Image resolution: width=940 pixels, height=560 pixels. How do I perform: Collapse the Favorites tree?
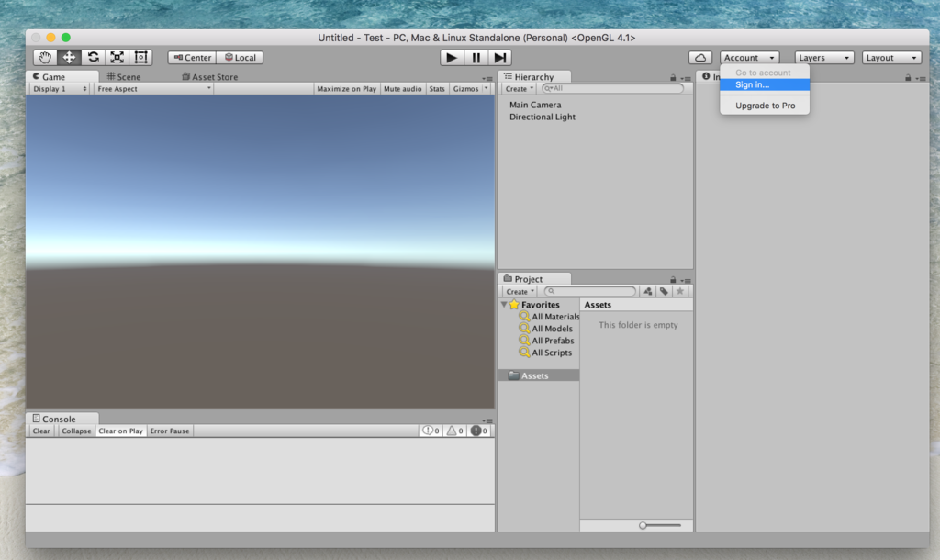click(504, 305)
